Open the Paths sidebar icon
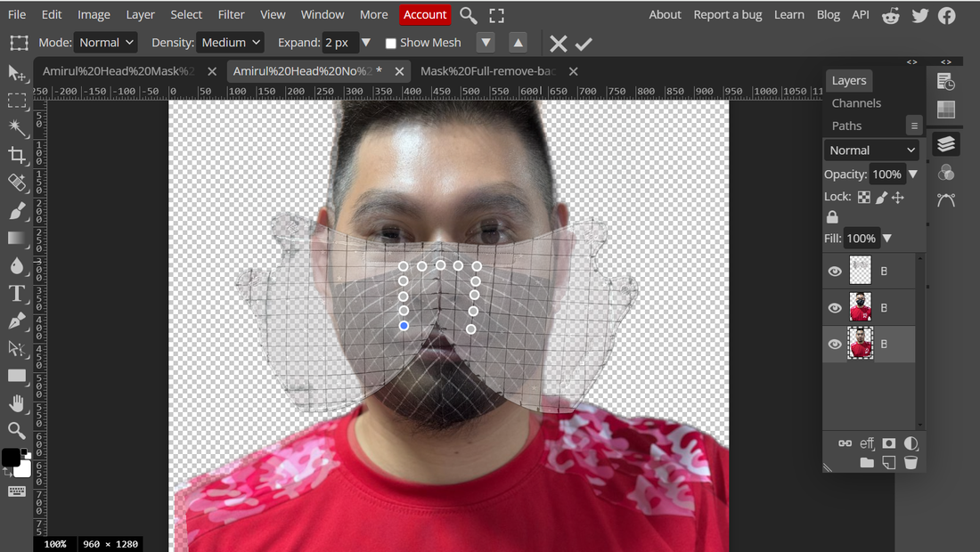This screenshot has width=980, height=552. click(x=945, y=199)
